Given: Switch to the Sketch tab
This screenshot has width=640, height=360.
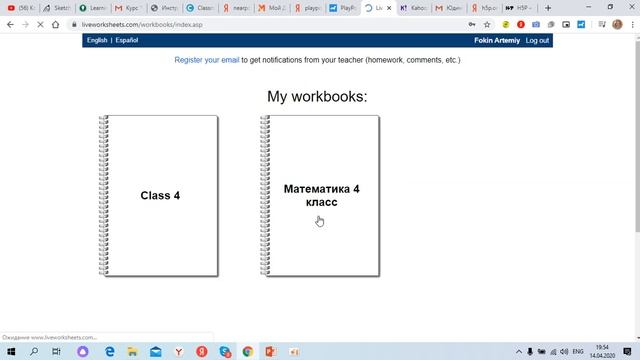Looking at the screenshot, I should click(57, 8).
